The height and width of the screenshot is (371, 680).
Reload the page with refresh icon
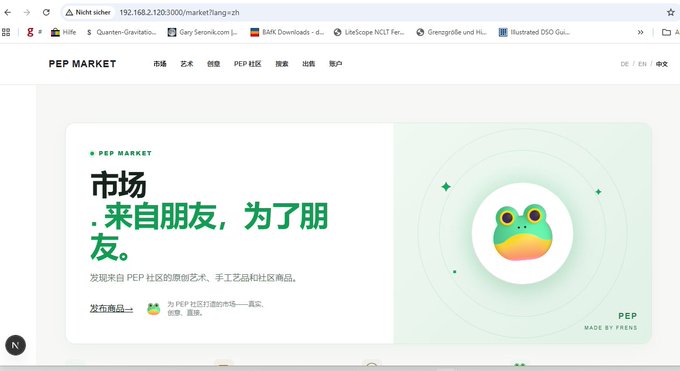46,13
